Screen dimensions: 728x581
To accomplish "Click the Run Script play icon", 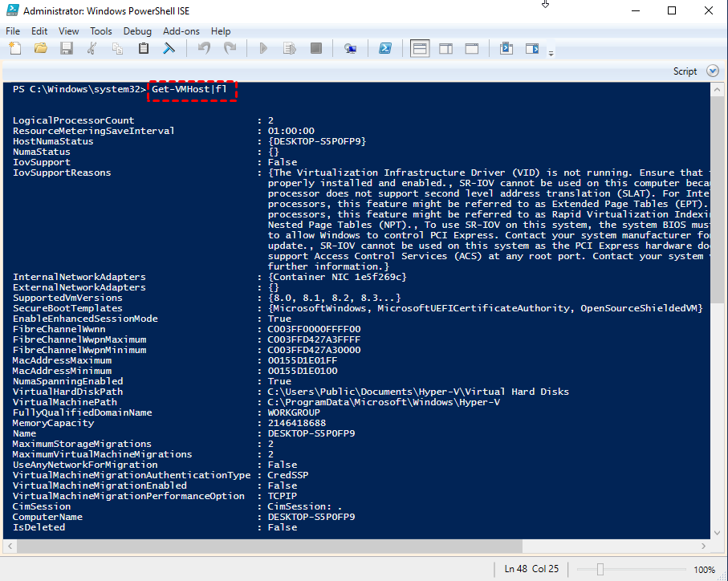I will click(x=262, y=49).
